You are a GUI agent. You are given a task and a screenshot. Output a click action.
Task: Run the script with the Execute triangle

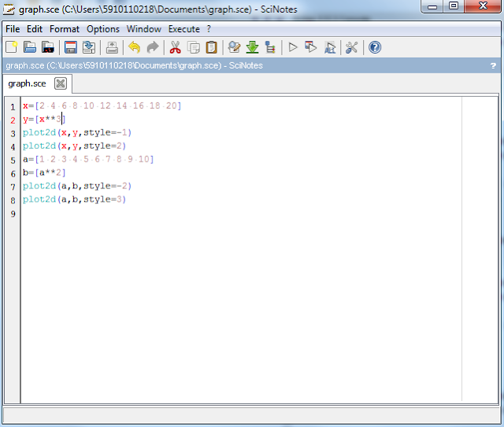coord(293,47)
